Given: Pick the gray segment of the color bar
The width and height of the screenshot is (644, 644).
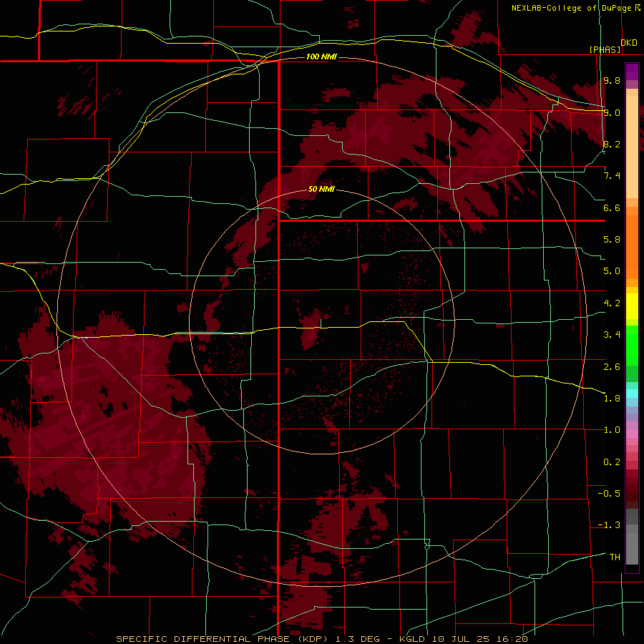Looking at the screenshot, I should [632, 538].
